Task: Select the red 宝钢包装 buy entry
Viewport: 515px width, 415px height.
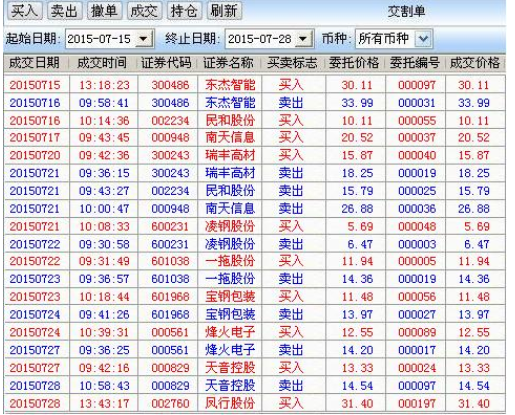Action: pos(230,297)
